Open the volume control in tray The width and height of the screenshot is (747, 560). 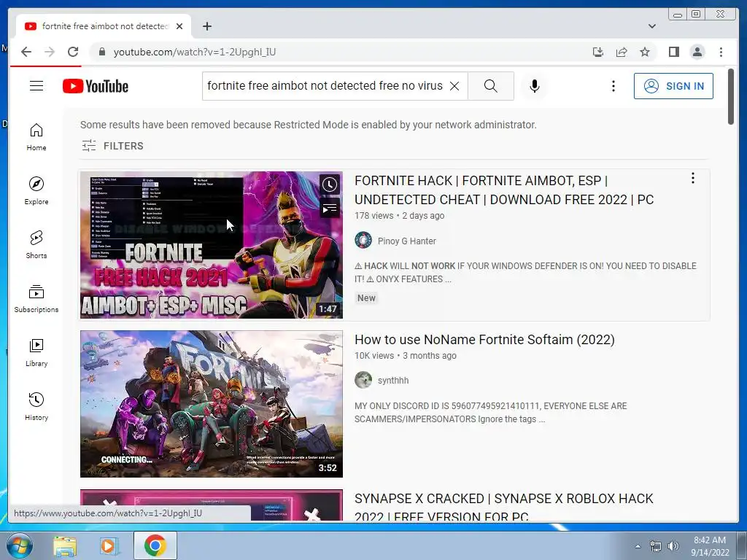click(x=673, y=546)
